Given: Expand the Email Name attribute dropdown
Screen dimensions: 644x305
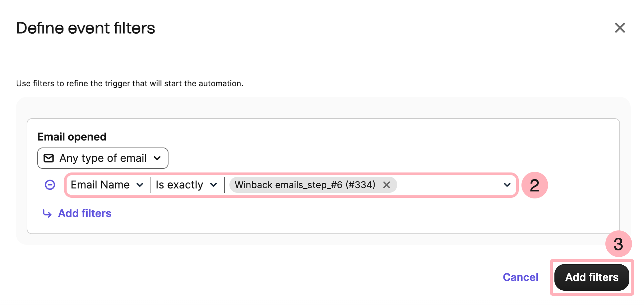Looking at the screenshot, I should pyautogui.click(x=107, y=185).
